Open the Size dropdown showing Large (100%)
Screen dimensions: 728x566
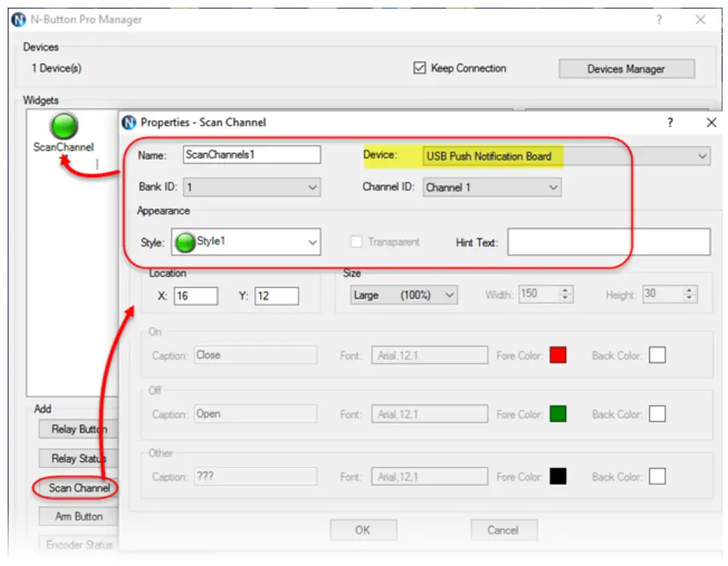[403, 295]
